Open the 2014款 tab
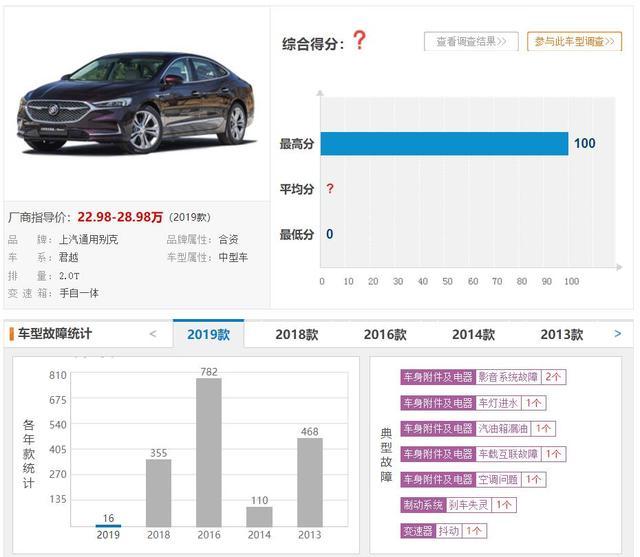Image resolution: width=640 pixels, height=557 pixels. tap(473, 335)
